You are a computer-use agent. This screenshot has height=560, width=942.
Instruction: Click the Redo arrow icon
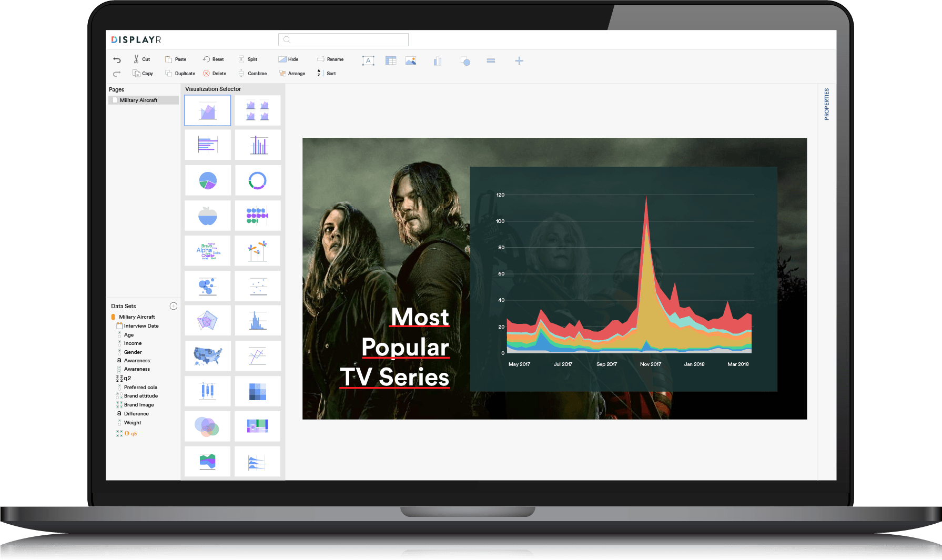(117, 74)
